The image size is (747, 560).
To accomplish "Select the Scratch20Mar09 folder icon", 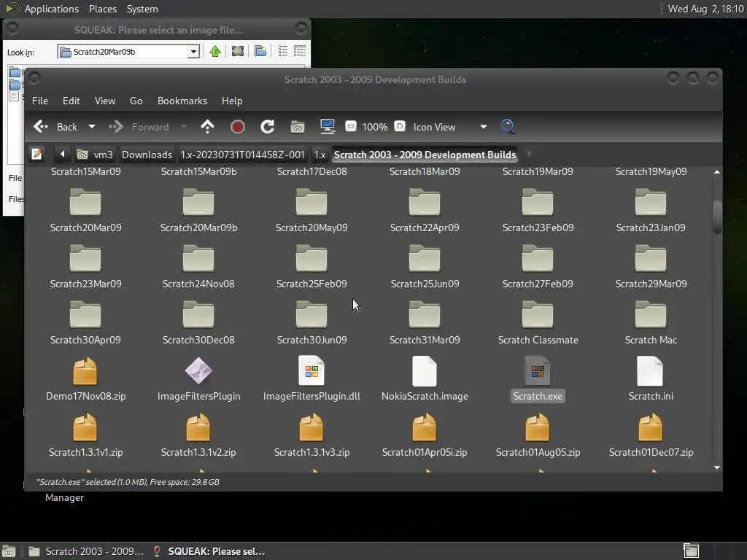I will pyautogui.click(x=85, y=203).
